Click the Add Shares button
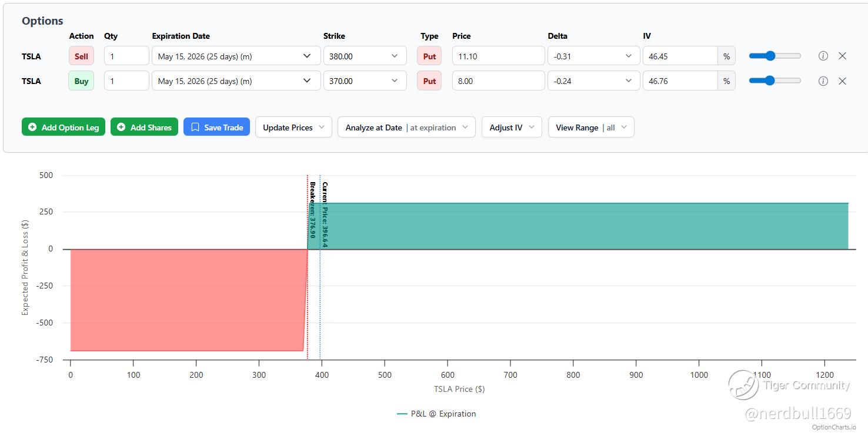The image size is (868, 433). pos(144,127)
